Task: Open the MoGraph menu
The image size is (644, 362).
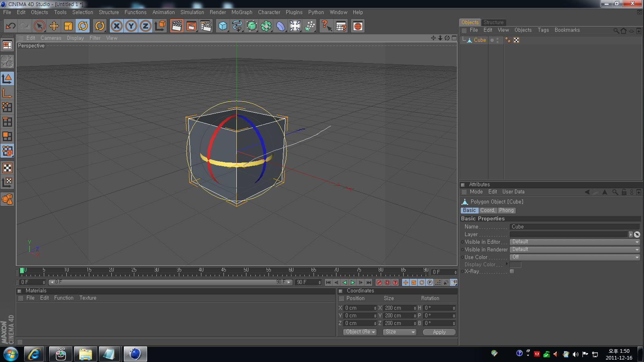Action: [242, 12]
